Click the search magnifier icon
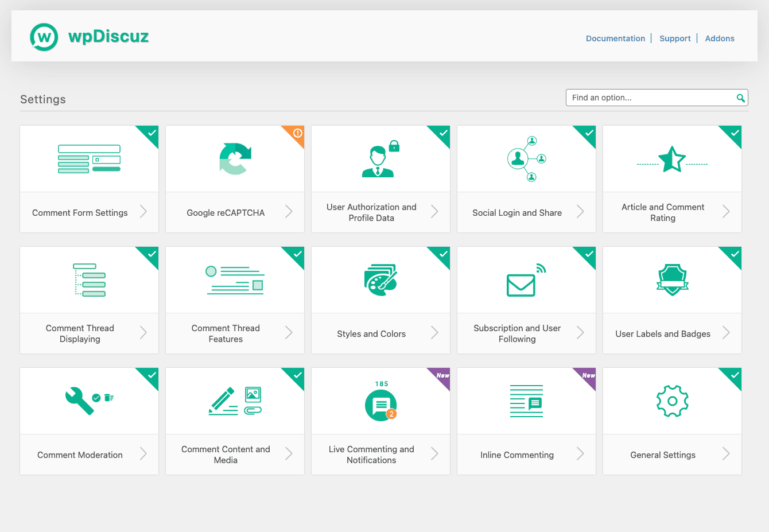The width and height of the screenshot is (769, 532). [x=741, y=98]
